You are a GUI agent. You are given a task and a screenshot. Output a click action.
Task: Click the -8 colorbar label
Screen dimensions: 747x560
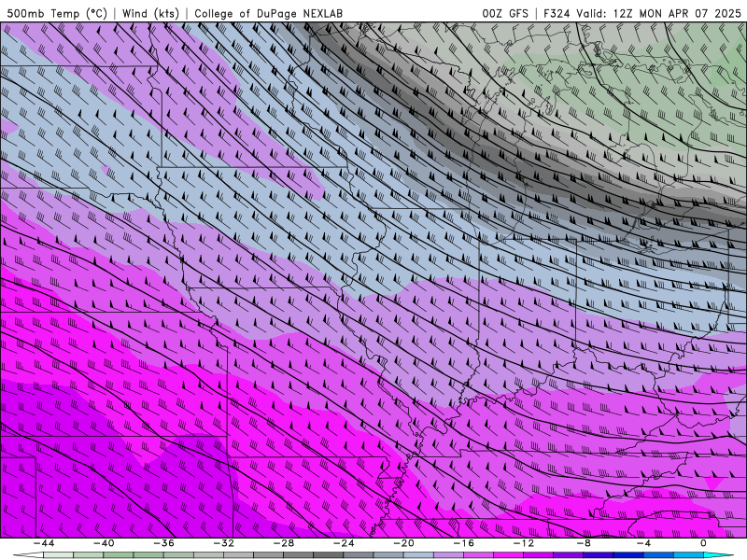tap(585, 543)
